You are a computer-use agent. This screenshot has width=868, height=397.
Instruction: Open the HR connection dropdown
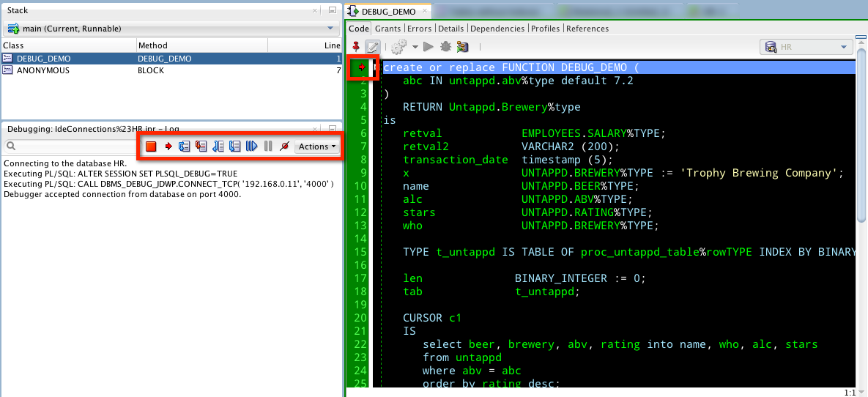click(806, 48)
